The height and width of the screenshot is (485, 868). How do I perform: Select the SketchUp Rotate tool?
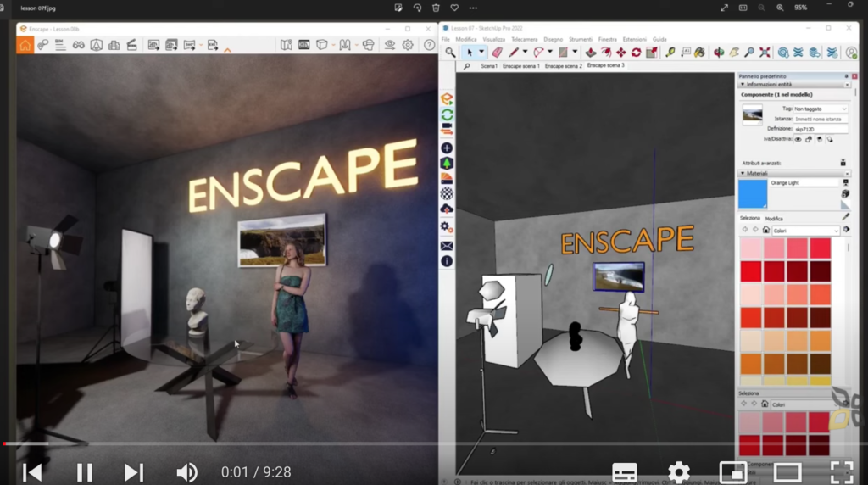(636, 53)
